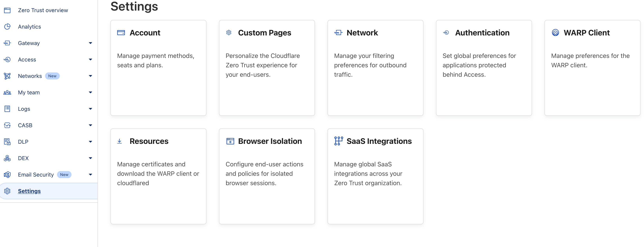Image resolution: width=644 pixels, height=247 pixels.
Task: Click the Email Security envelope icon
Action: (7, 175)
